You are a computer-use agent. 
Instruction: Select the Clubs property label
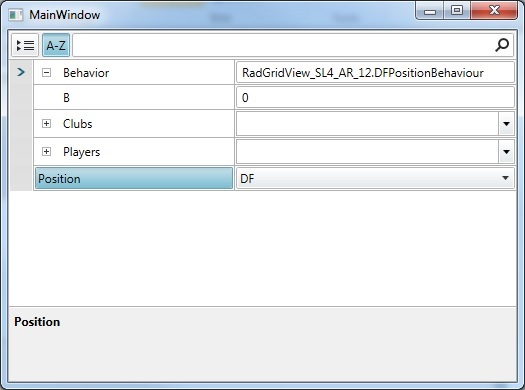[x=77, y=124]
